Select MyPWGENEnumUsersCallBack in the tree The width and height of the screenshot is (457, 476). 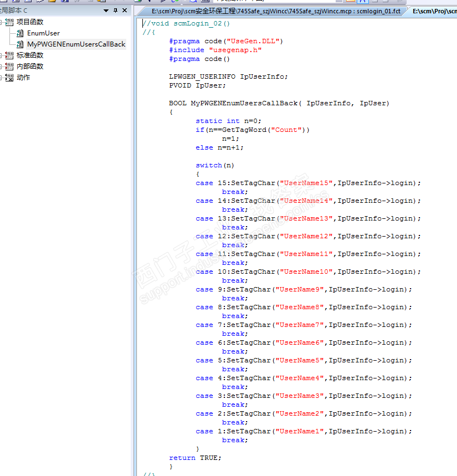click(76, 44)
